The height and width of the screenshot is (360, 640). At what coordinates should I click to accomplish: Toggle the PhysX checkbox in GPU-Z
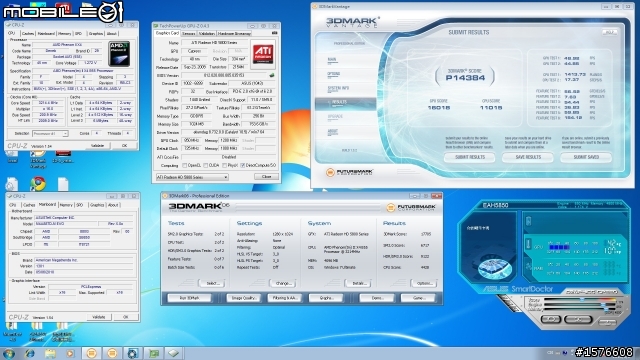[224, 165]
